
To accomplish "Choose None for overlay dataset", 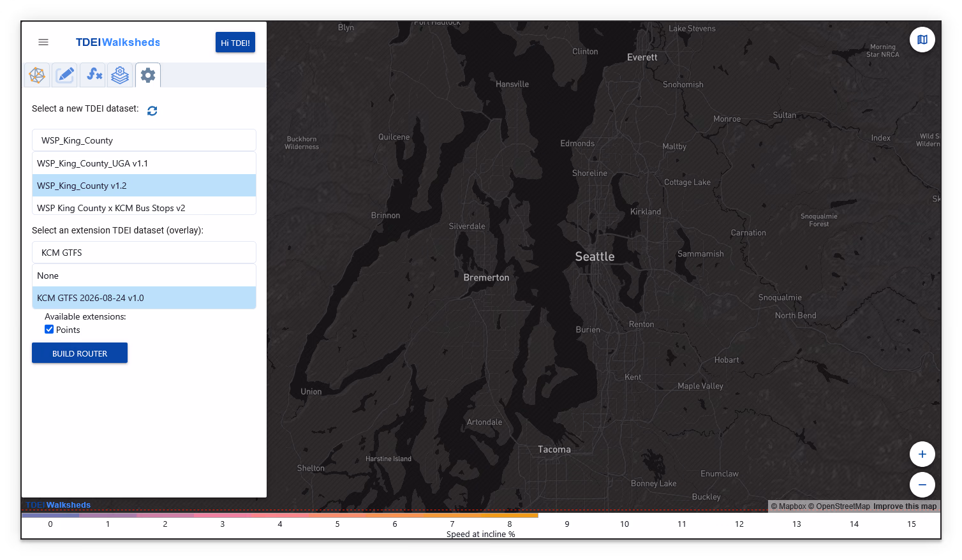I will [144, 276].
